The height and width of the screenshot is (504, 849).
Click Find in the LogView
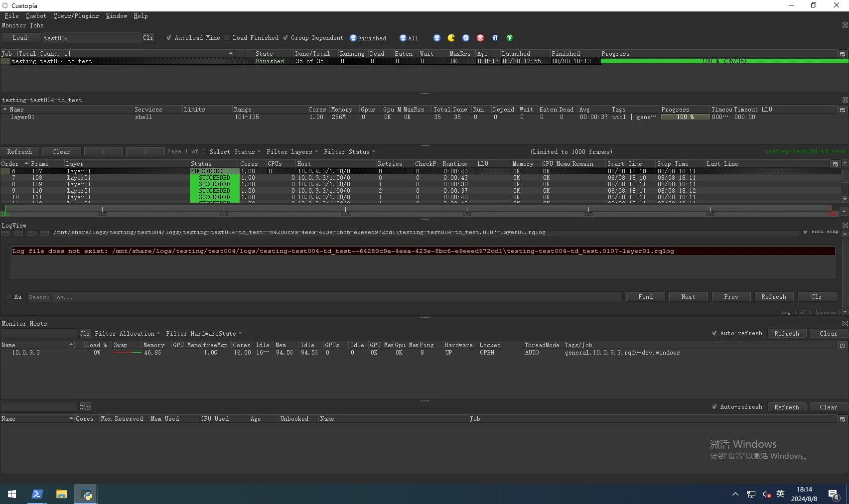point(646,297)
